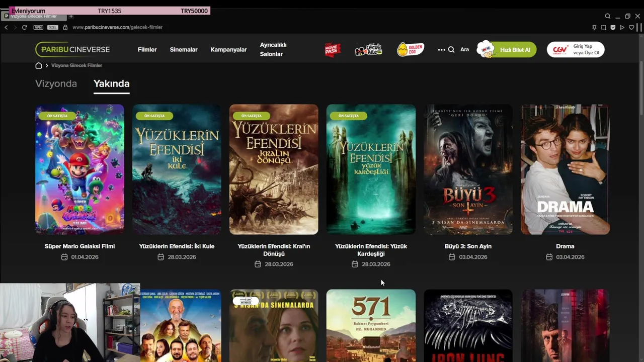This screenshot has width=644, height=362.
Task: Click the padlock site security icon
Action: click(65, 27)
